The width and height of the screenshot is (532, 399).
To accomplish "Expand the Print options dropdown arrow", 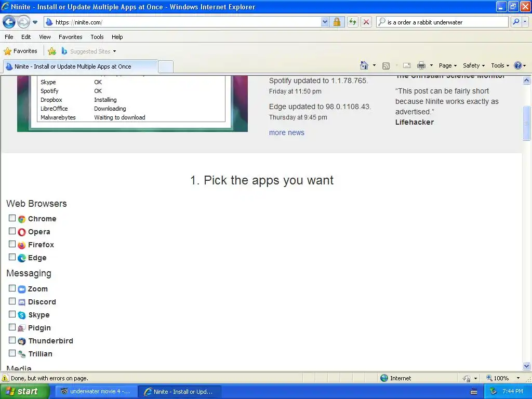I will (432, 65).
